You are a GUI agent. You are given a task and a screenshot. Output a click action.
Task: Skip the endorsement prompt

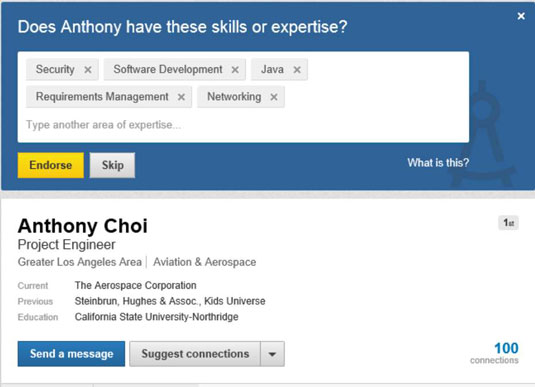112,165
